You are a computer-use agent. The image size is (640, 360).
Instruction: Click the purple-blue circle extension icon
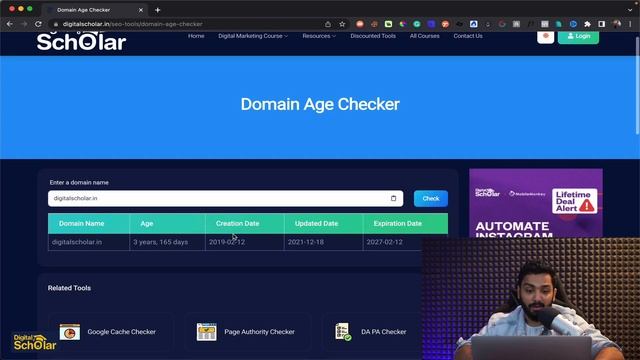431,24
